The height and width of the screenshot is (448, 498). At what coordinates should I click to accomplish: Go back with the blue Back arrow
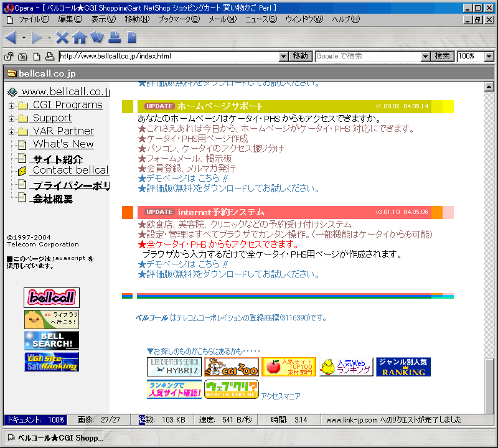pos(11,37)
